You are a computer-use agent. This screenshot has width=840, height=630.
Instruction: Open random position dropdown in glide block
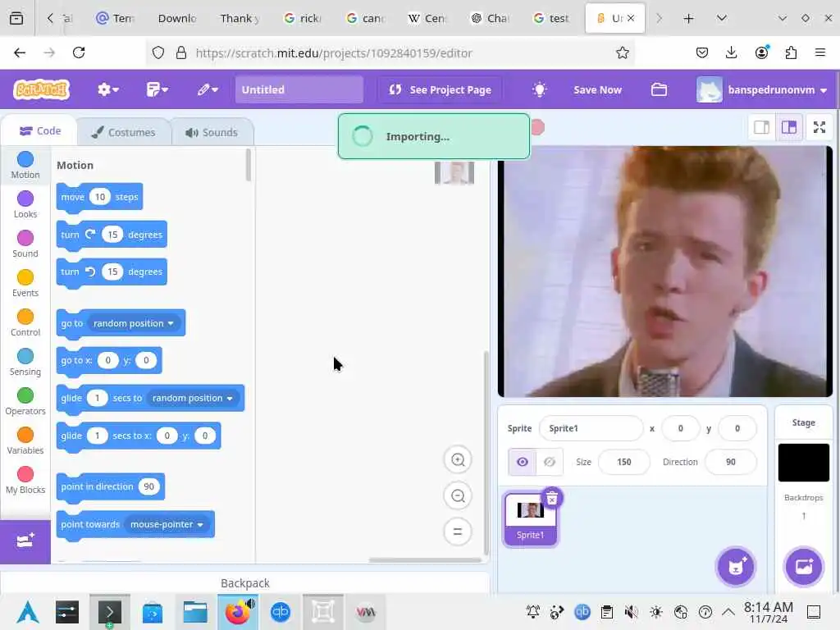coord(192,398)
